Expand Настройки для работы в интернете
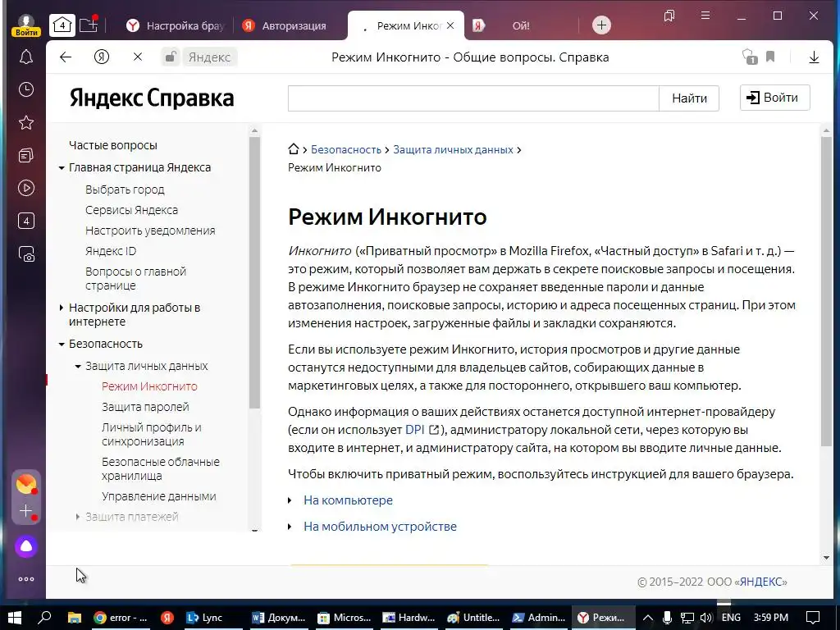The height and width of the screenshot is (630, 840). [x=61, y=308]
